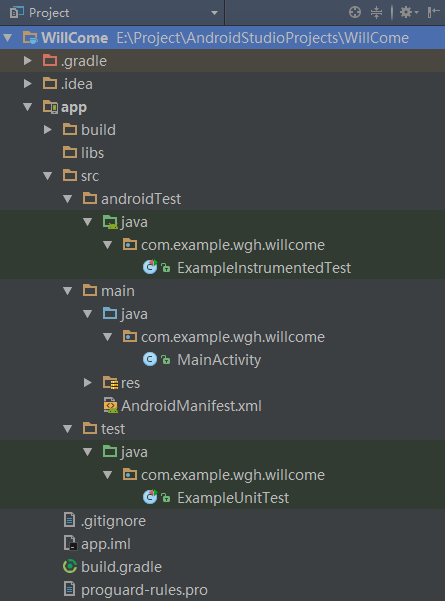Screen dimensions: 445x601
Task: Select the build.gradle file icon
Action: [x=70, y=567]
